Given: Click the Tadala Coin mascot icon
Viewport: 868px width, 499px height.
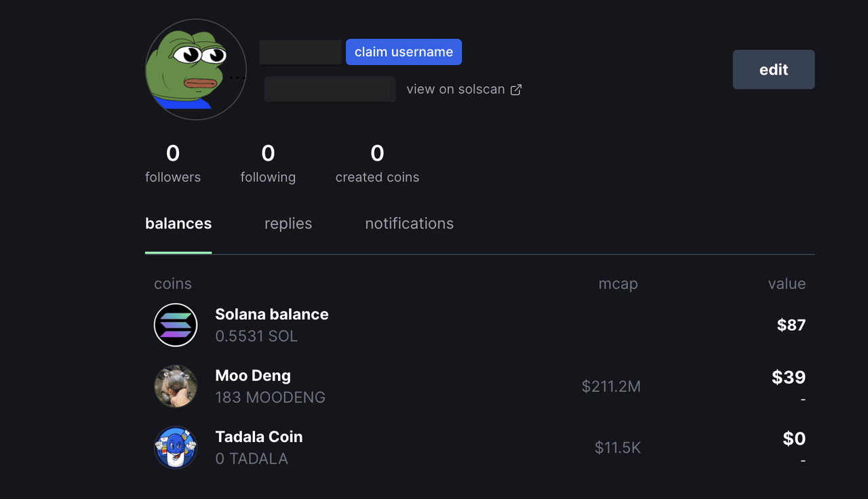Looking at the screenshot, I should click(176, 447).
